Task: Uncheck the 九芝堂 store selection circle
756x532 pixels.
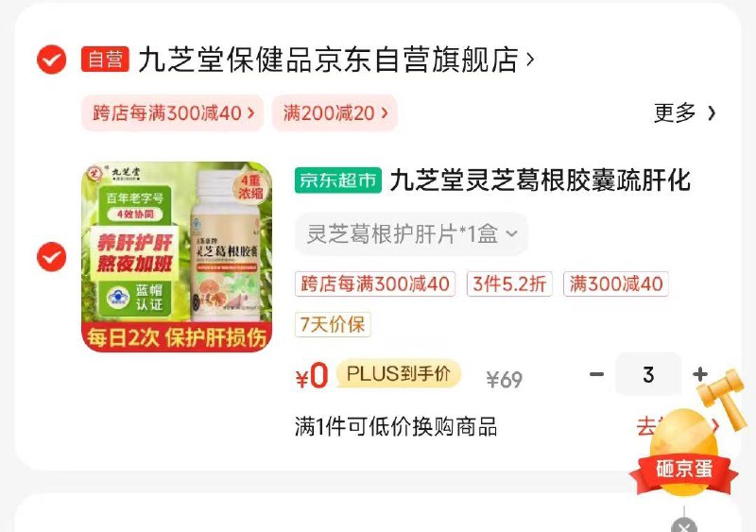Action: pyautogui.click(x=52, y=60)
